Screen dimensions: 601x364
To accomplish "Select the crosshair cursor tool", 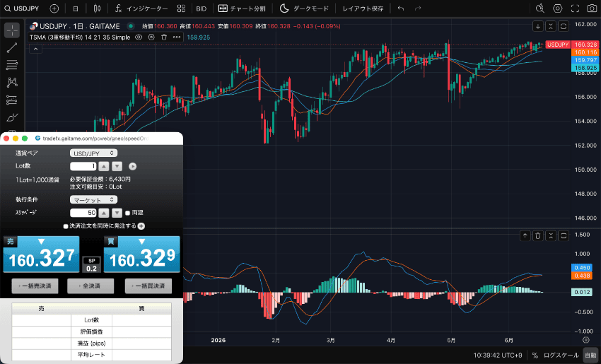I will click(12, 30).
